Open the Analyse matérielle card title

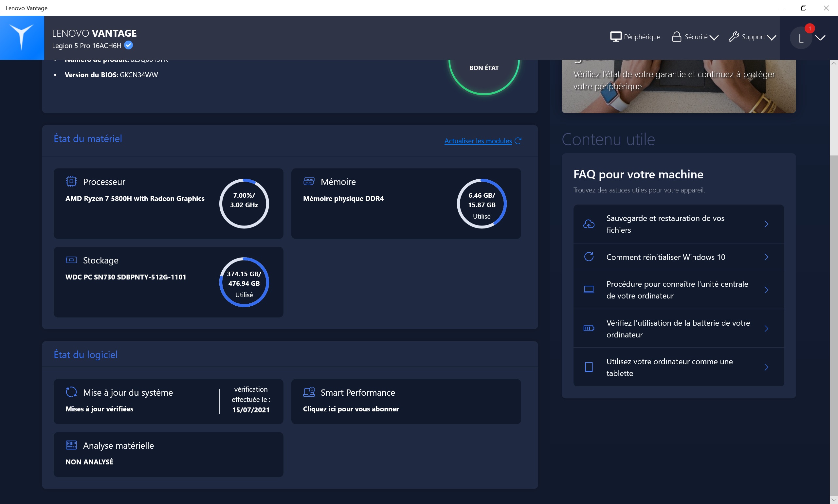pyautogui.click(x=118, y=445)
